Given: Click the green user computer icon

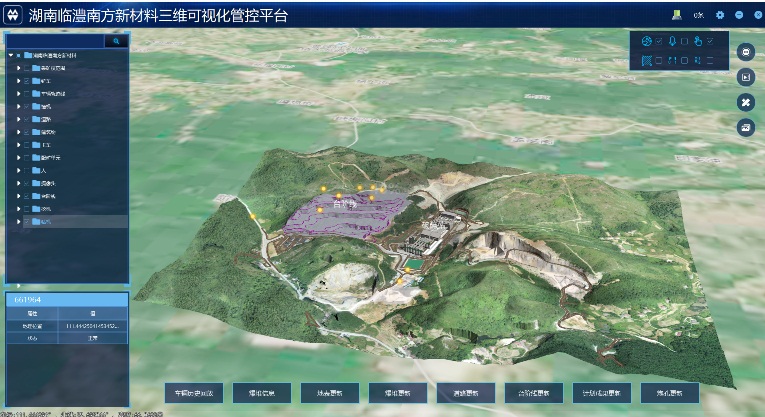Looking at the screenshot, I should point(677,15).
